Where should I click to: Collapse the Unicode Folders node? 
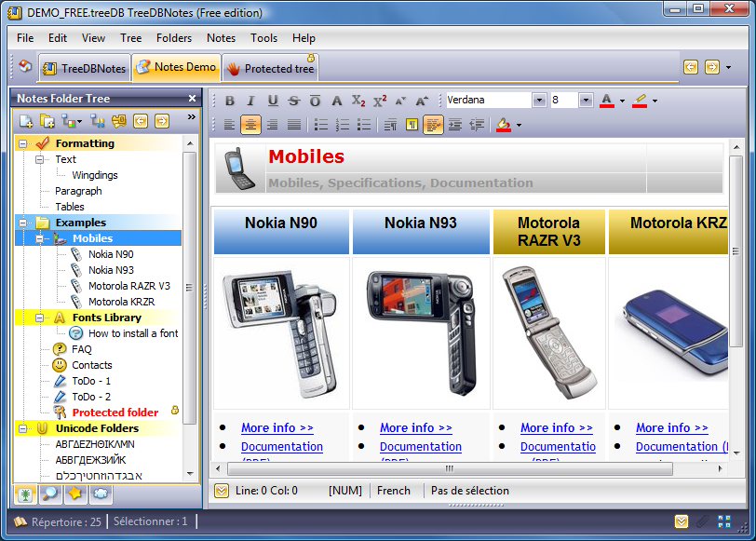(22, 428)
